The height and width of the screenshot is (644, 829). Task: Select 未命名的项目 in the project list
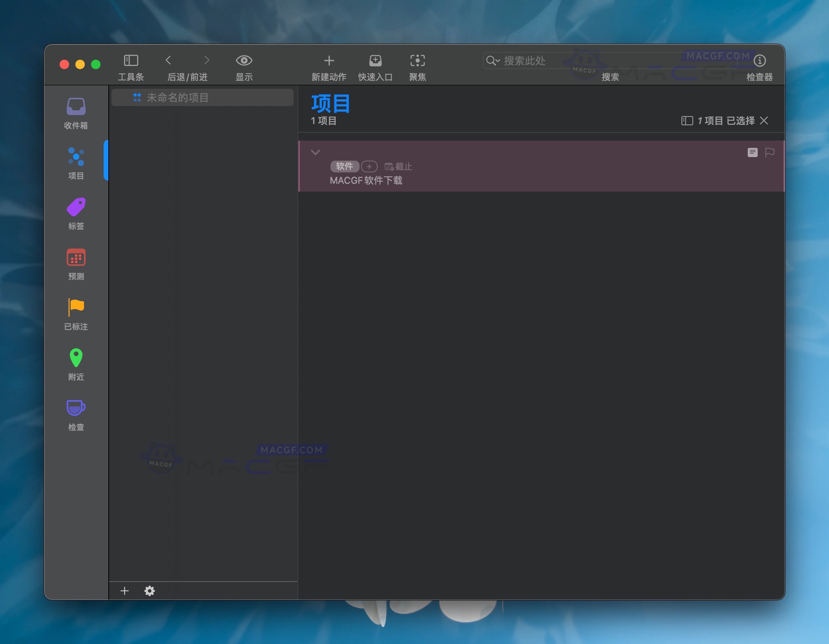(x=202, y=97)
